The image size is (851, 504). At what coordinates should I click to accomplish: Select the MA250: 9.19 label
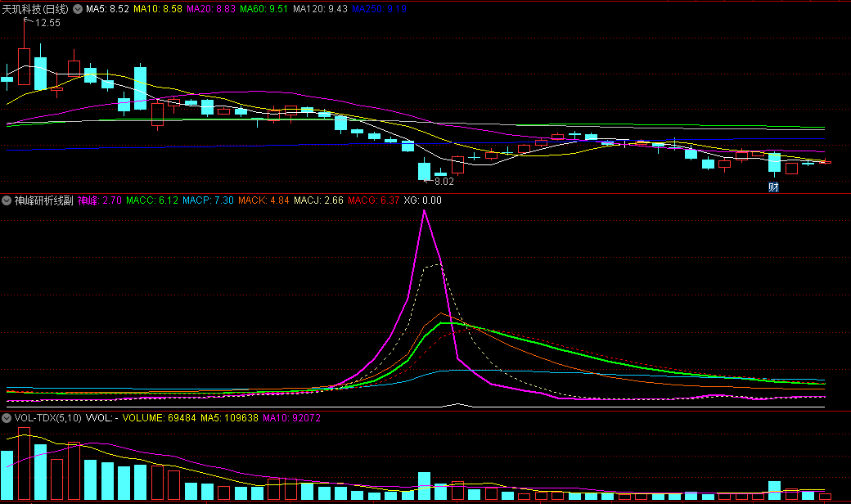pyautogui.click(x=379, y=9)
